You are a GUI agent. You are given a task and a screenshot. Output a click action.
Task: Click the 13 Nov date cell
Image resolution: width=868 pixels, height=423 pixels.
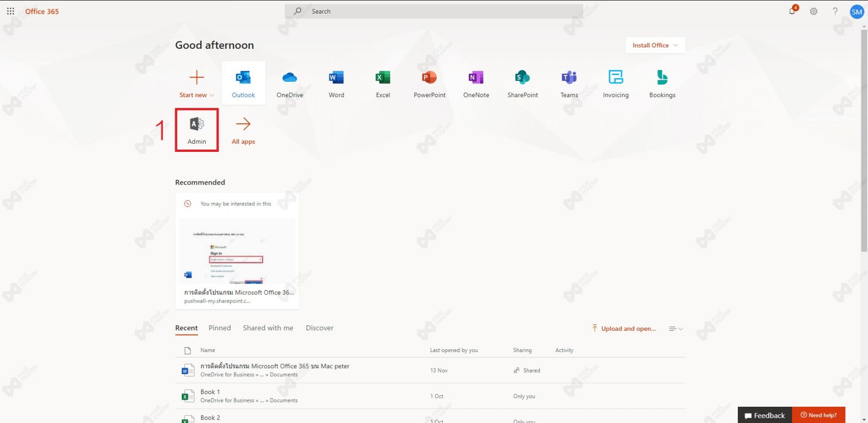tap(439, 370)
